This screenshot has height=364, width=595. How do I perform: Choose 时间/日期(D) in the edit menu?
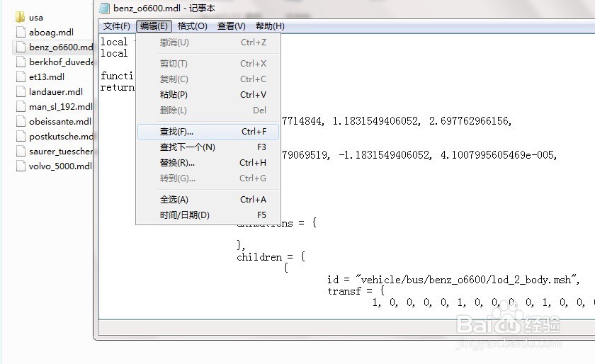click(208, 215)
